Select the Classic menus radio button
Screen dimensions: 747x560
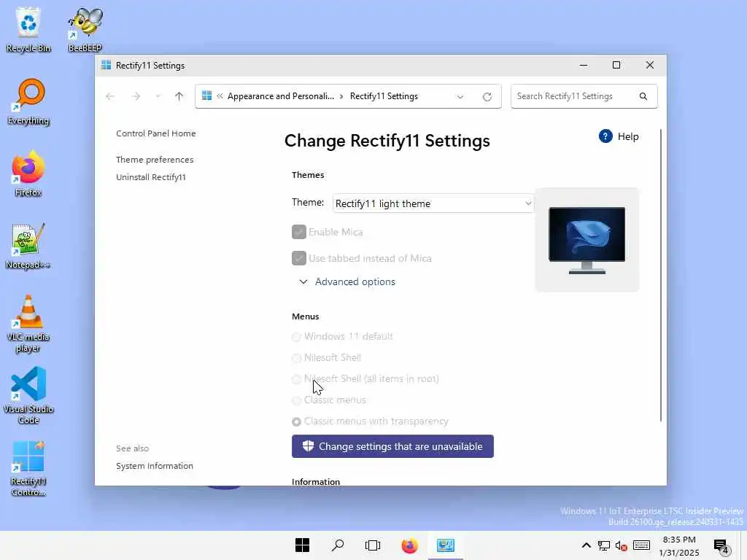point(296,400)
